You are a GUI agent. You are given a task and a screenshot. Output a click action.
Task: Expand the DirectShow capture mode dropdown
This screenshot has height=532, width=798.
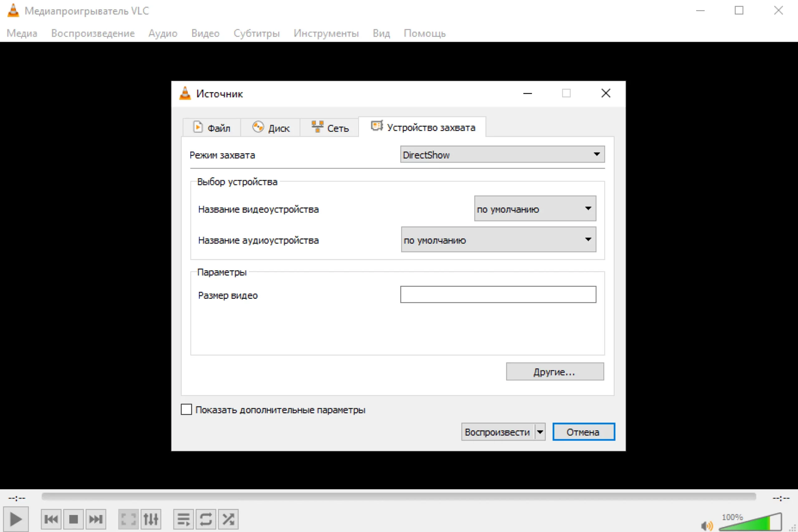click(x=502, y=155)
